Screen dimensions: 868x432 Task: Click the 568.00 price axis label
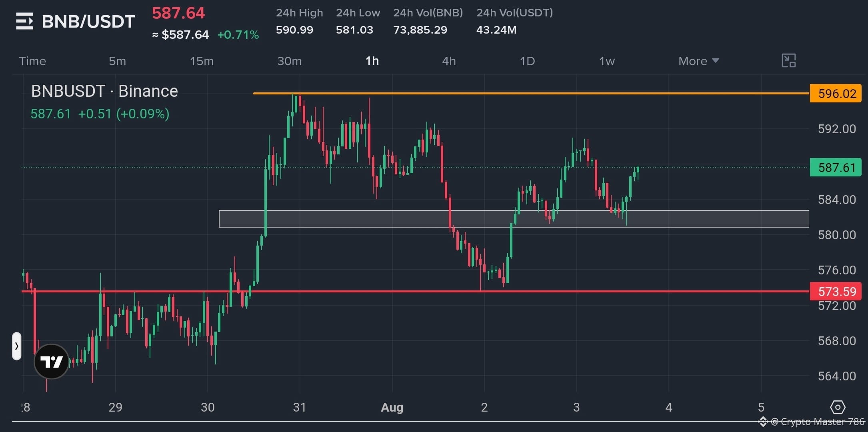[837, 341]
